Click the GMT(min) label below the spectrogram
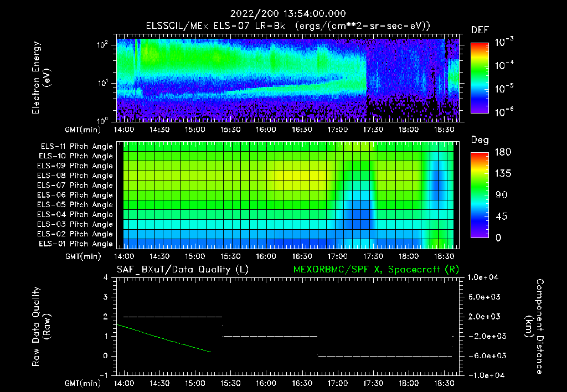Viewport: 567px width, 392px height. click(x=83, y=130)
